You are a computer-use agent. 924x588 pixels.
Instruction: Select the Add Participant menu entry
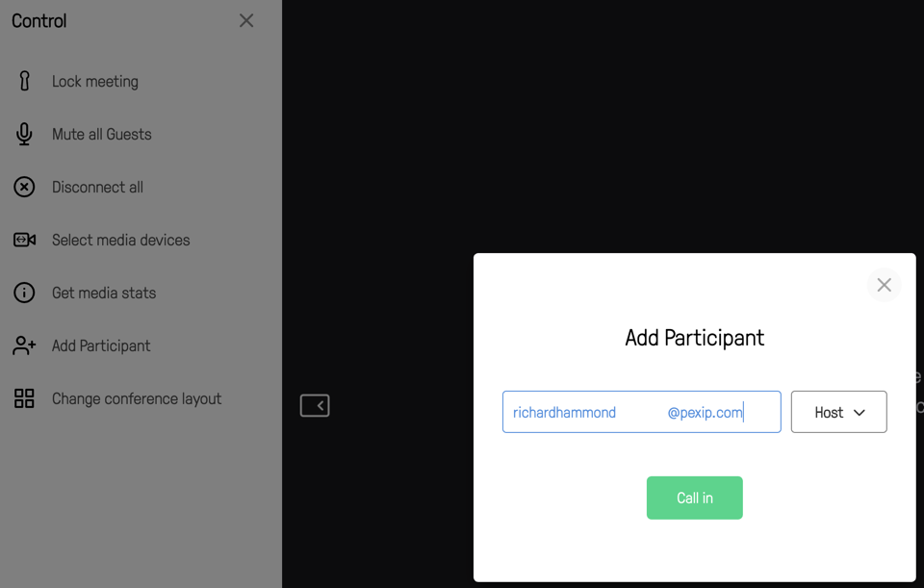click(100, 345)
